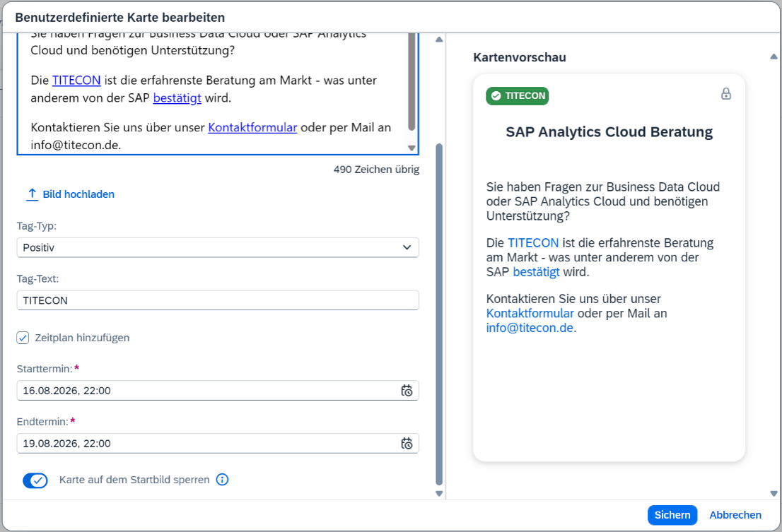Click Bild hochladen link
The height and width of the screenshot is (532, 782).
click(x=78, y=194)
